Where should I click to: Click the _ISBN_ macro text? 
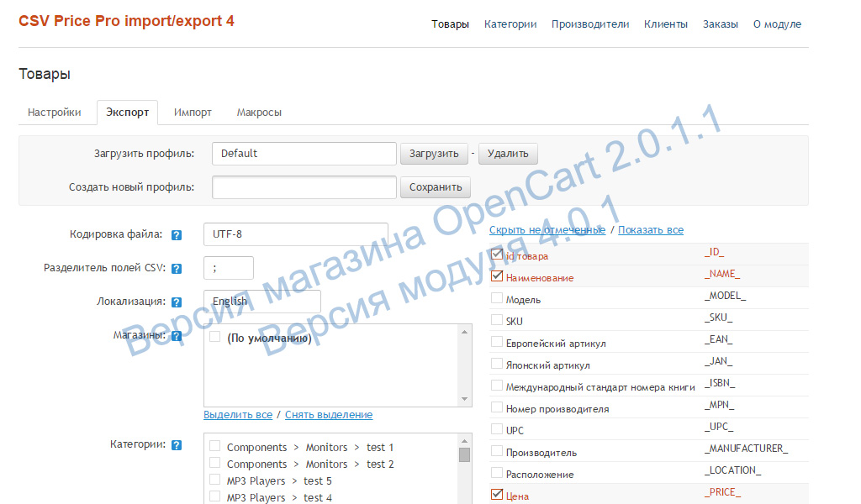tap(720, 383)
